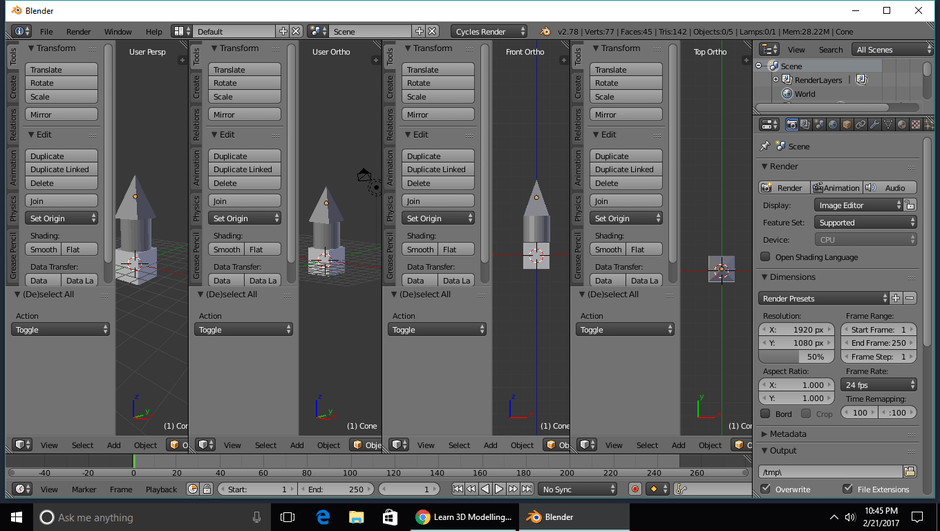Enable the Open Shading Language checkbox
940x531 pixels.
click(x=766, y=257)
